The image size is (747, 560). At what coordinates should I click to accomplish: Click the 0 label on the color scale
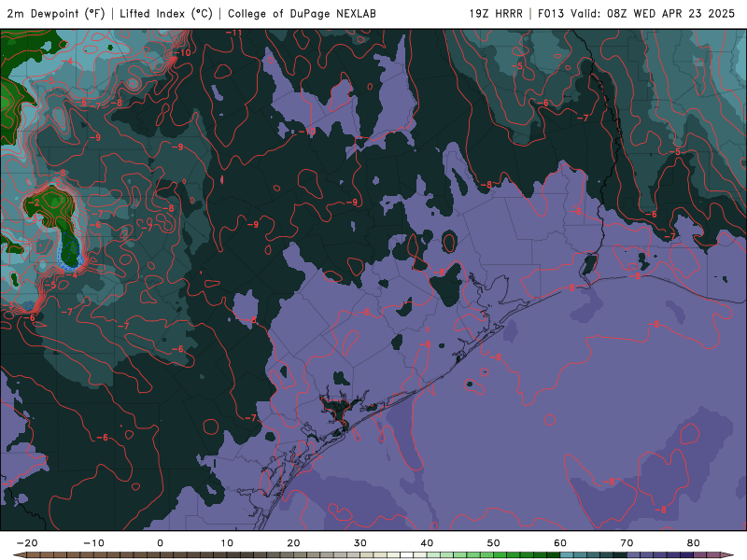tap(160, 543)
